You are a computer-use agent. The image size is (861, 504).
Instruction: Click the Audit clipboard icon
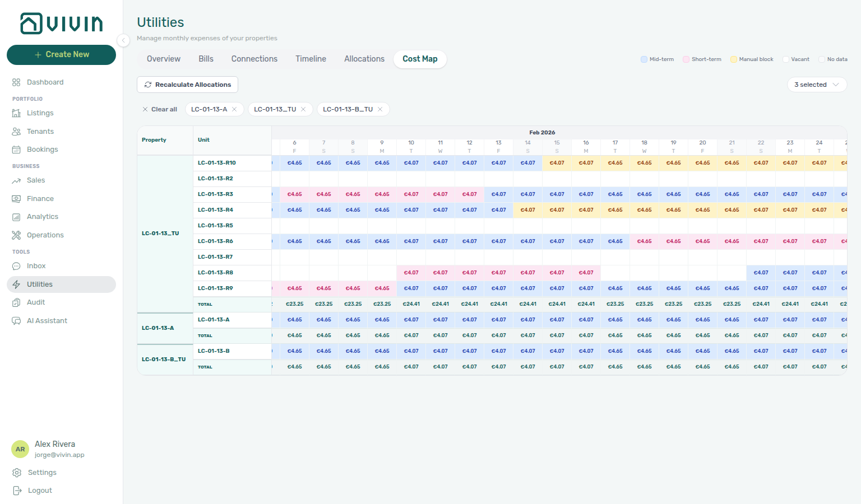pyautogui.click(x=16, y=302)
